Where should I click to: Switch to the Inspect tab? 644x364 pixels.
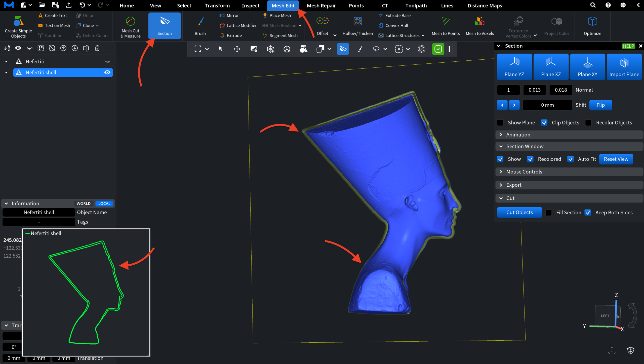(x=251, y=6)
